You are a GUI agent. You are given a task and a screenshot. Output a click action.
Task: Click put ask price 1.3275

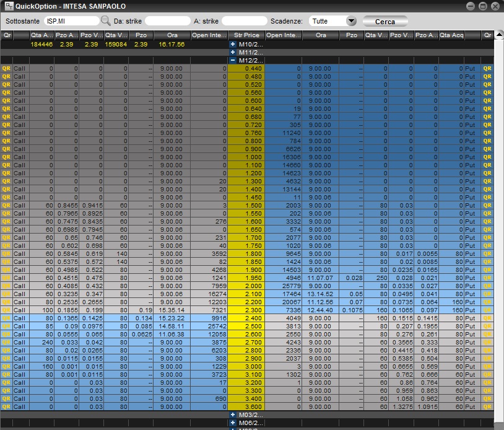tap(402, 406)
